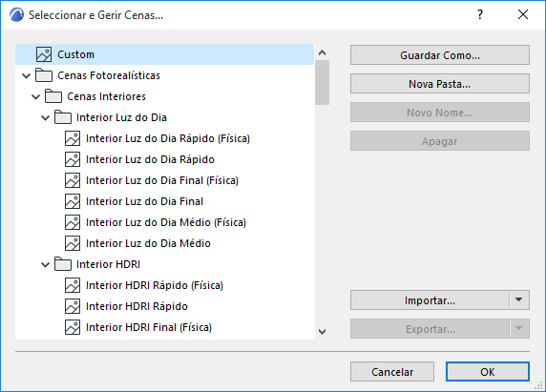The height and width of the screenshot is (392, 546).
Task: Click scene icon beside Interior HDRI Rápido
Action: tap(73, 306)
